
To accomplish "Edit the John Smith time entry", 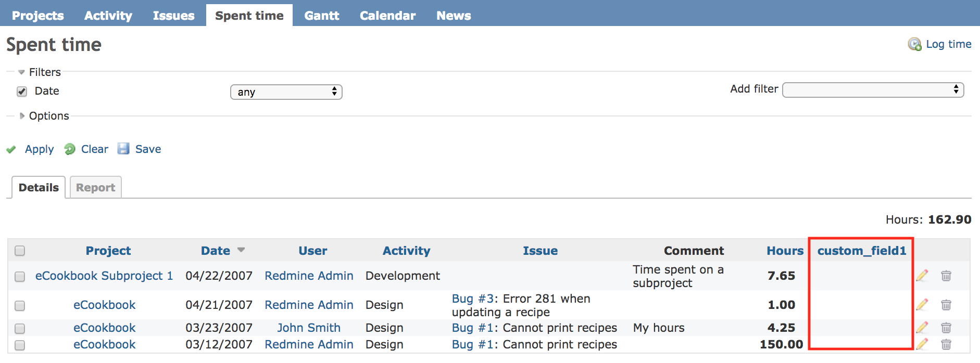I will click(x=922, y=328).
